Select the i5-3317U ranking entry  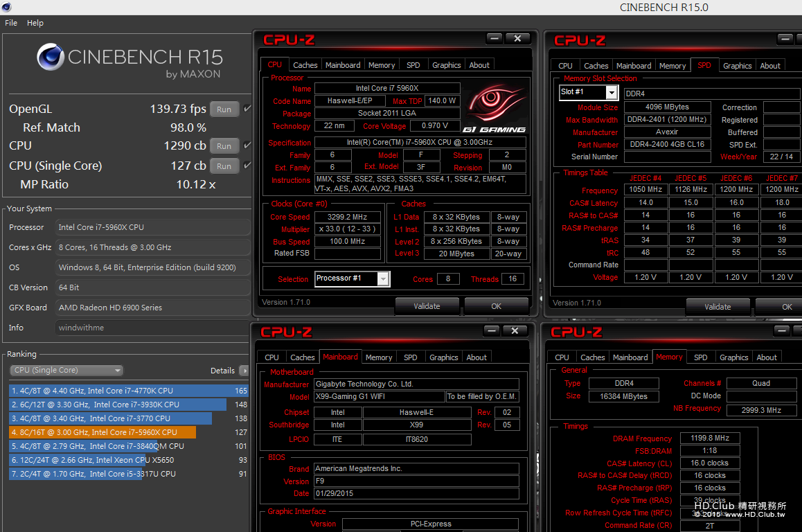[128, 474]
